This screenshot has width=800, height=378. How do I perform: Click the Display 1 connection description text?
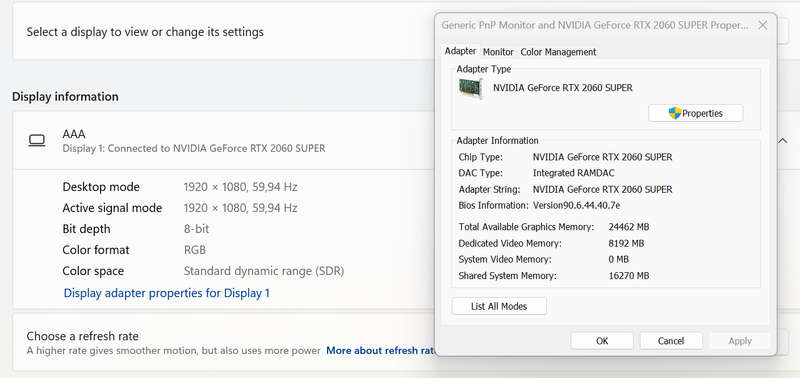click(x=194, y=148)
